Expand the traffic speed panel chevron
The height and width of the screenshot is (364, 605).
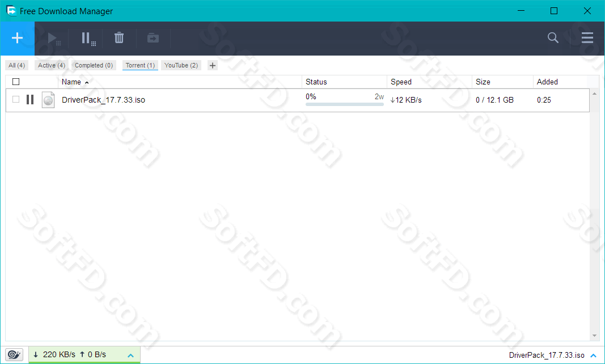click(x=131, y=355)
